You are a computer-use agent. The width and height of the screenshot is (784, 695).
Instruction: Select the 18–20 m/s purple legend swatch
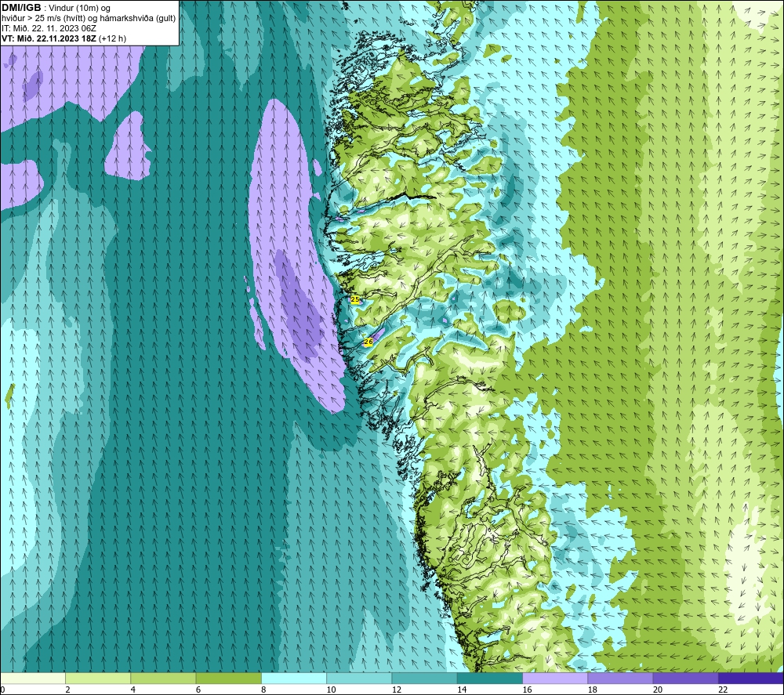[620, 678]
